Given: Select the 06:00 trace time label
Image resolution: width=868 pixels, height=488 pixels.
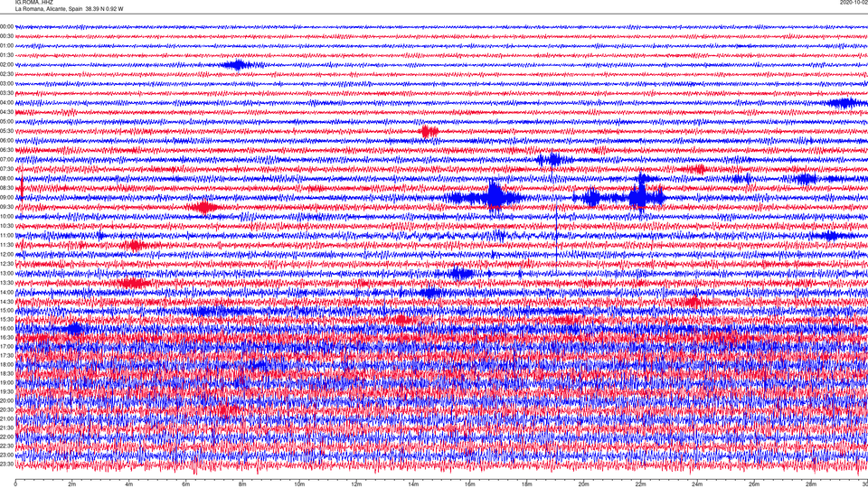Looking at the screenshot, I should click(x=6, y=141).
